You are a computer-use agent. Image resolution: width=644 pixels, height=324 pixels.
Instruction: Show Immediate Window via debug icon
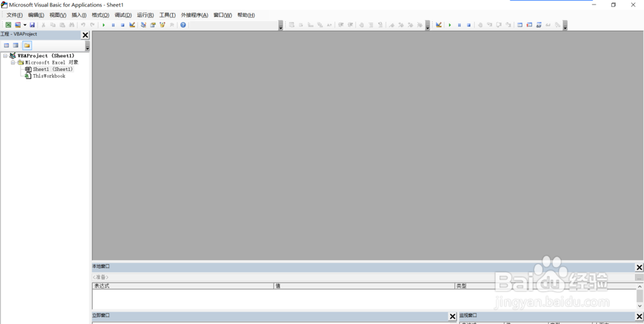tap(529, 25)
